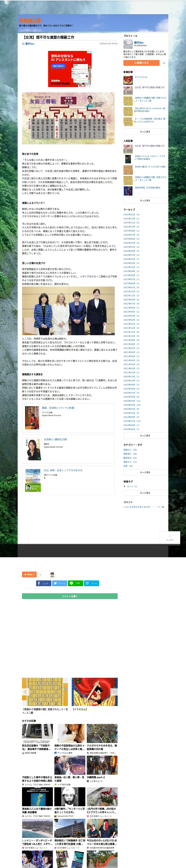186x868 pixels.
Task: Open the 【ドラえもん】 carousel card image
Action: [x=94, y=692]
